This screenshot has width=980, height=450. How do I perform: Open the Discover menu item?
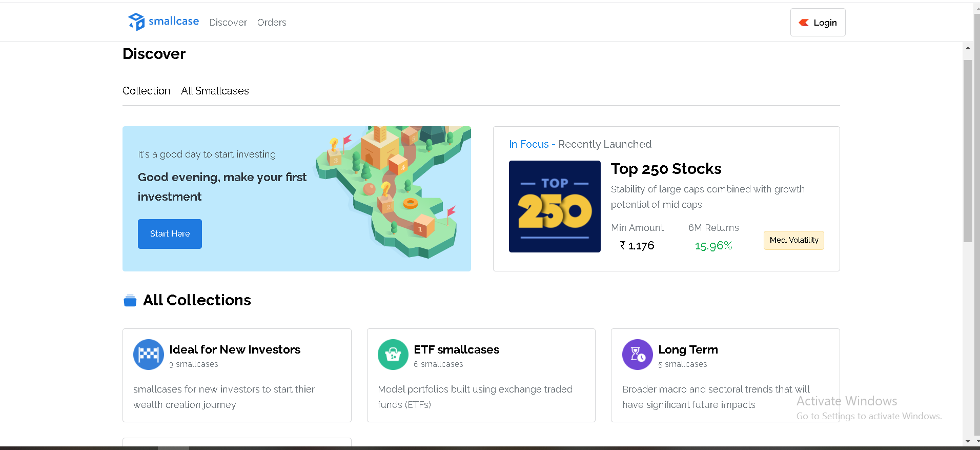click(228, 22)
